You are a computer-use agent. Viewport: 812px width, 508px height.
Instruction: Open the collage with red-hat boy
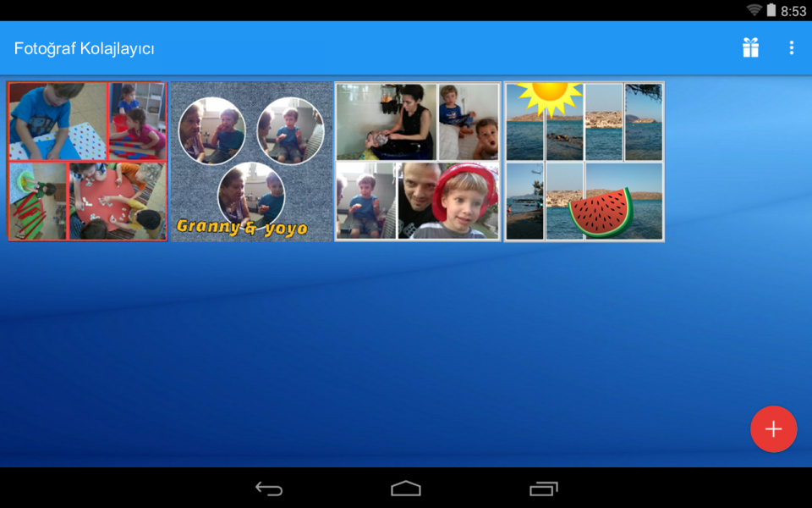417,161
